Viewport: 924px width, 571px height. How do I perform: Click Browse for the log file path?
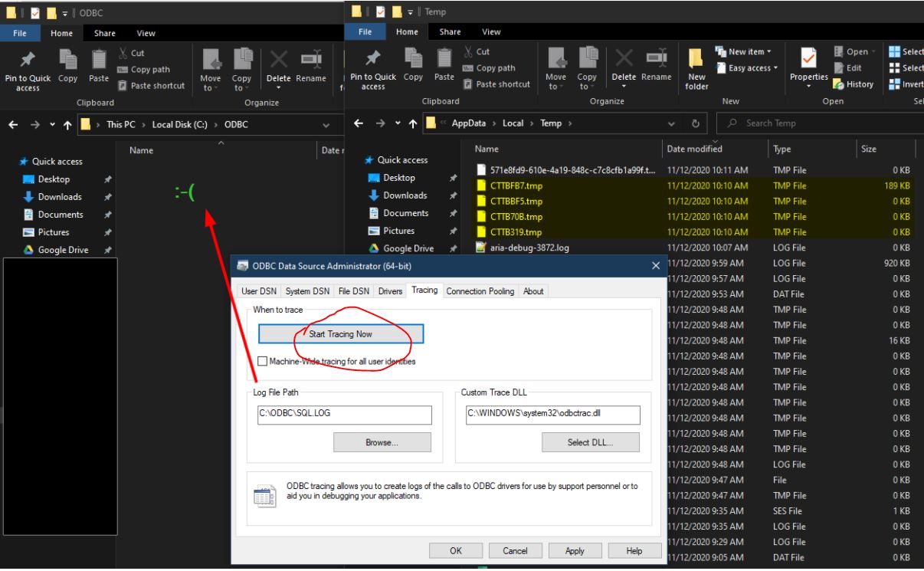[382, 442]
